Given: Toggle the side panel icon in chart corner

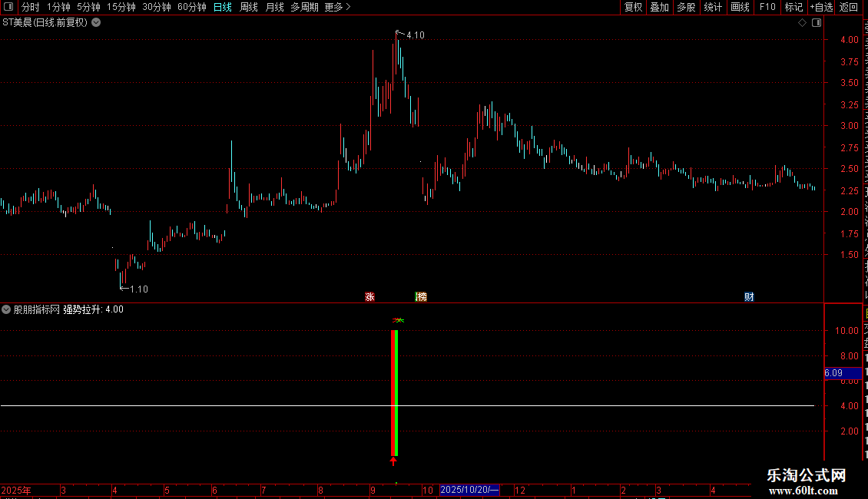Looking at the screenshot, I should (817, 23).
